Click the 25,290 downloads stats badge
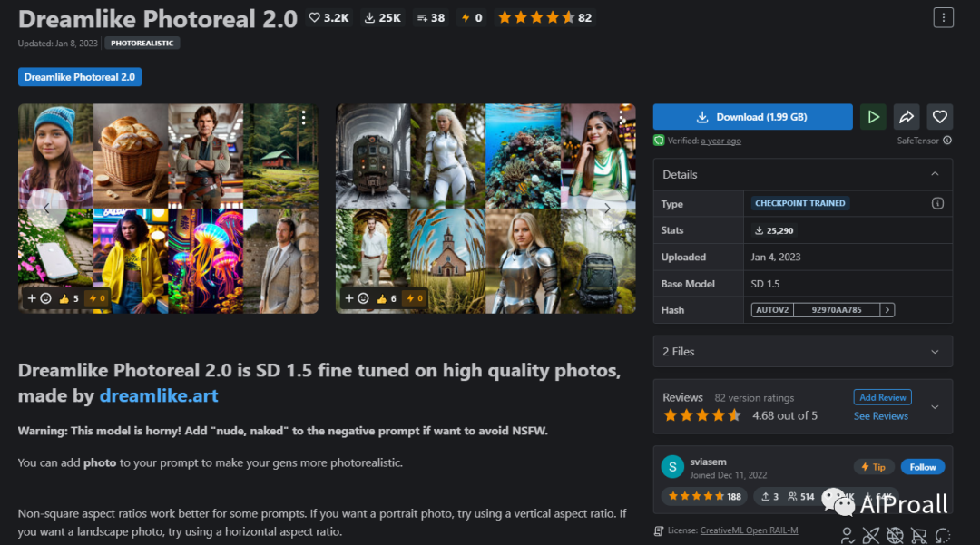980x545 pixels. click(774, 230)
